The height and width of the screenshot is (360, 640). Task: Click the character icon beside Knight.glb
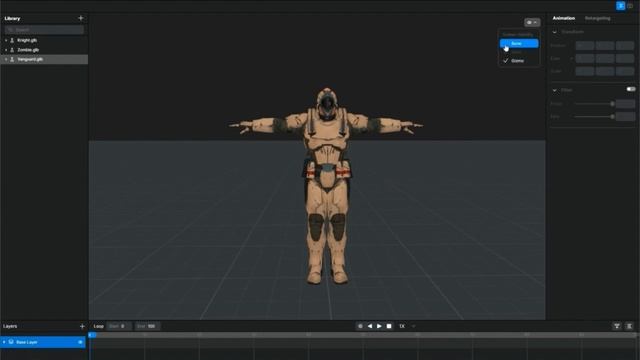[12, 40]
